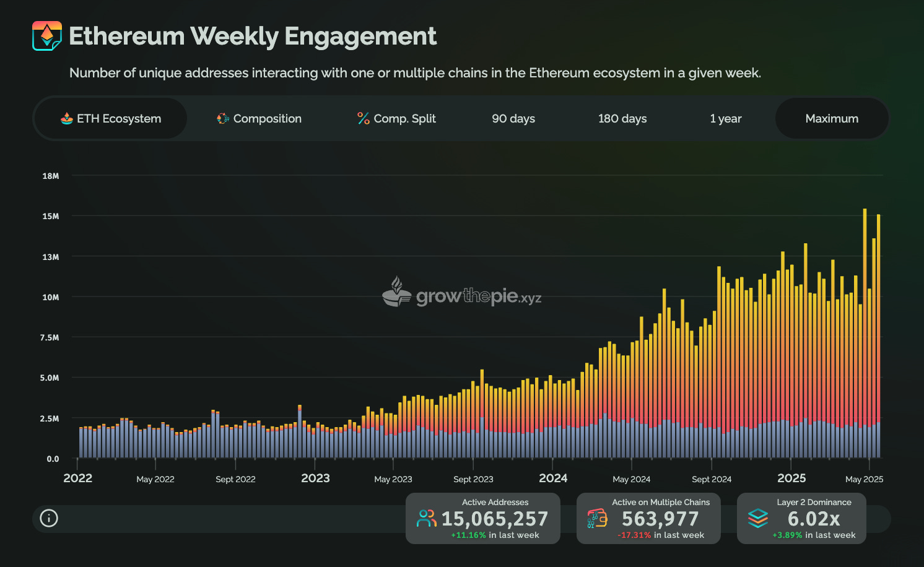The width and height of the screenshot is (924, 567).
Task: Click the Sept 2022 x-axis label
Action: pyautogui.click(x=235, y=479)
